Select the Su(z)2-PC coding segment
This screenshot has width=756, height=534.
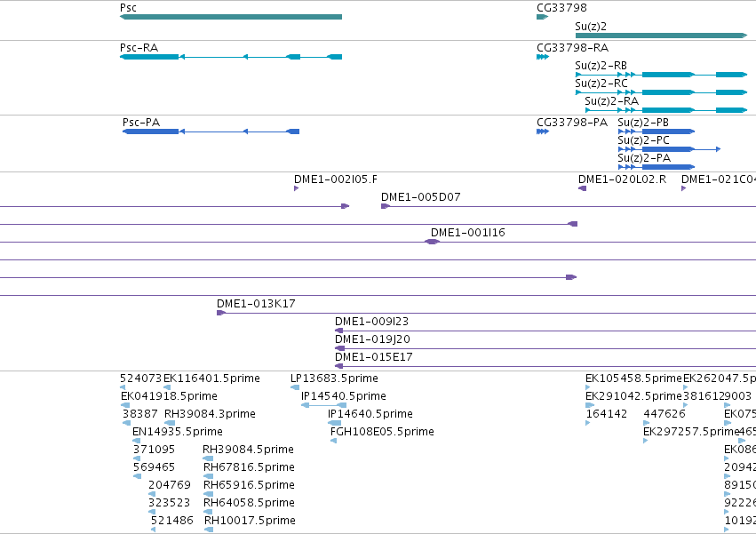[x=669, y=149]
